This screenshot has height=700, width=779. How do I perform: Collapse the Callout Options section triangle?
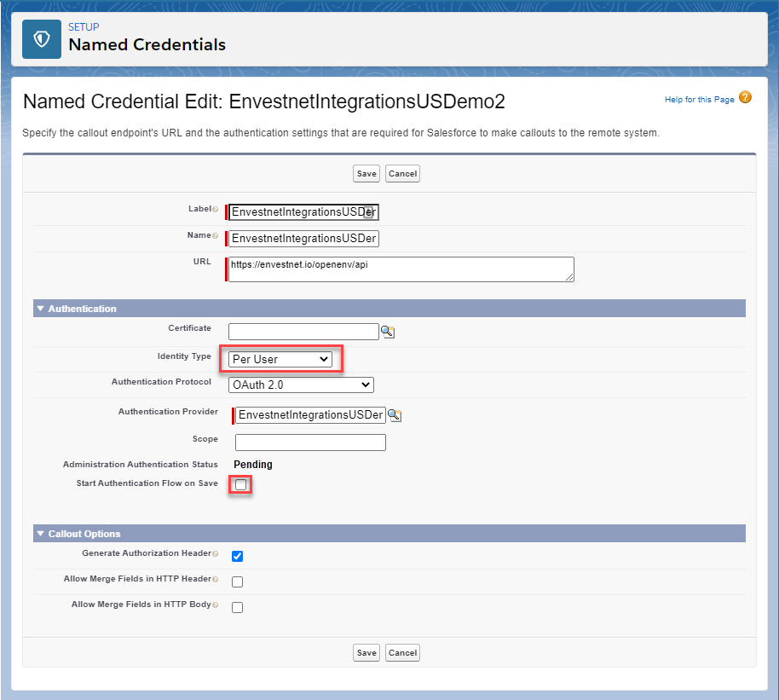(x=41, y=534)
